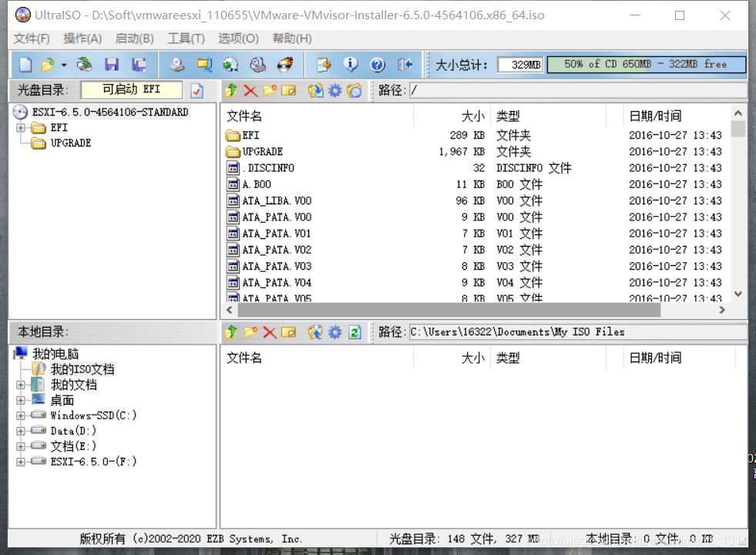
Task: Save the ISO using floppy disk icon
Action: [112, 65]
